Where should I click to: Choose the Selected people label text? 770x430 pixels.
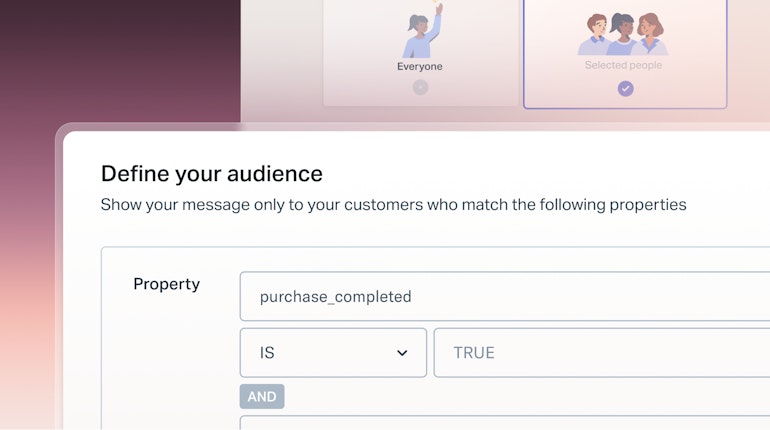click(x=624, y=66)
